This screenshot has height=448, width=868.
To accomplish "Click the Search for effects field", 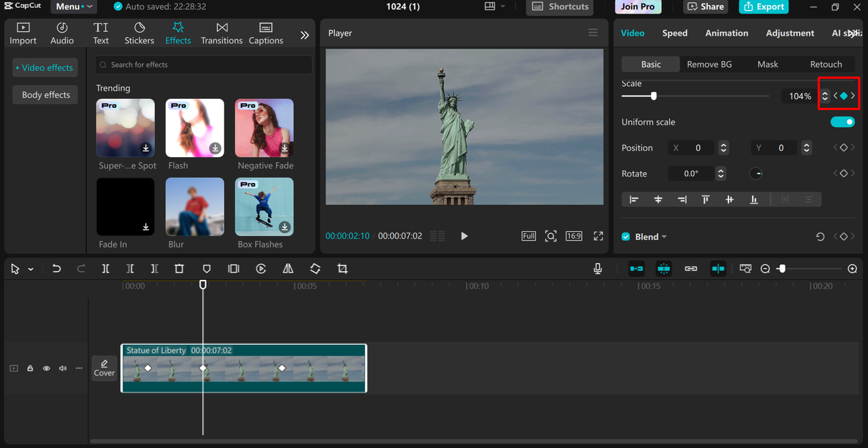I will 203,64.
